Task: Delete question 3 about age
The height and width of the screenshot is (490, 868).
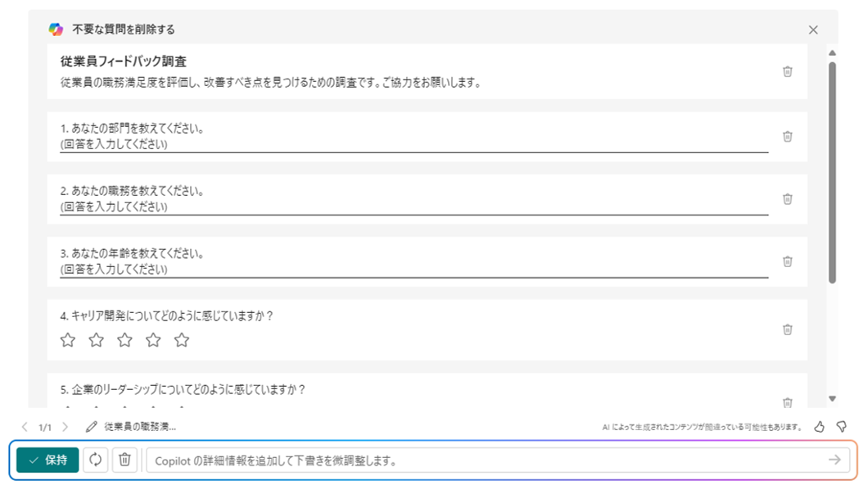Action: point(787,261)
